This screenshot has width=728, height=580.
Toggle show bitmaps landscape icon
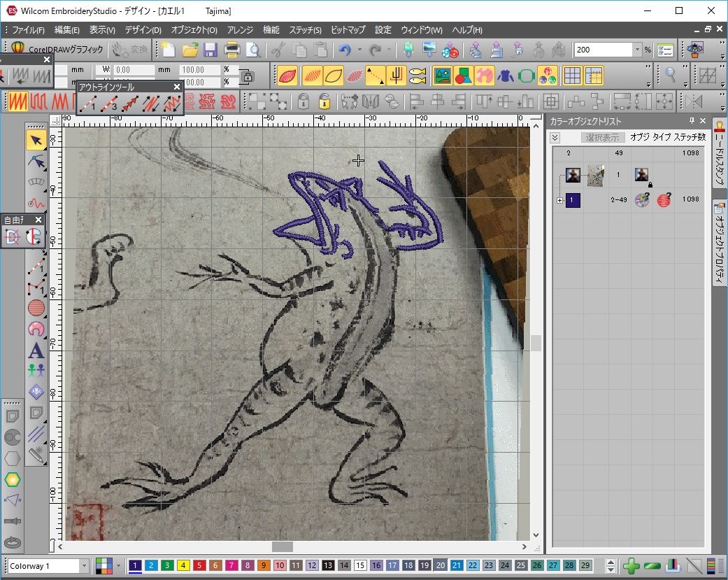[x=443, y=76]
